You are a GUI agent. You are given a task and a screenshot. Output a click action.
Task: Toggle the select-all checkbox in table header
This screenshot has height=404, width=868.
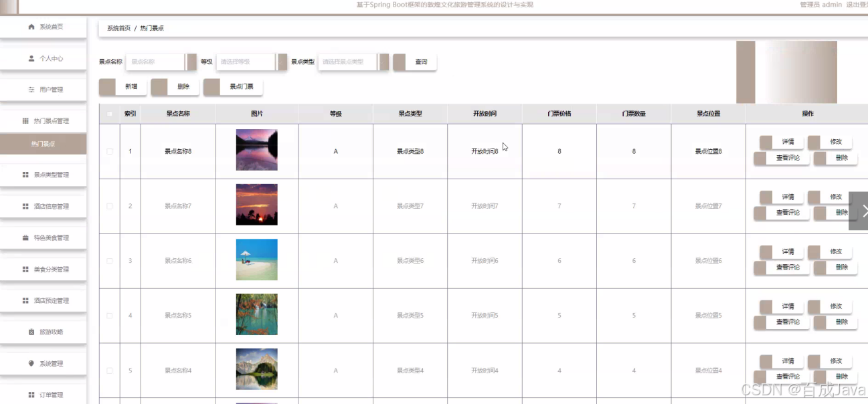point(110,114)
